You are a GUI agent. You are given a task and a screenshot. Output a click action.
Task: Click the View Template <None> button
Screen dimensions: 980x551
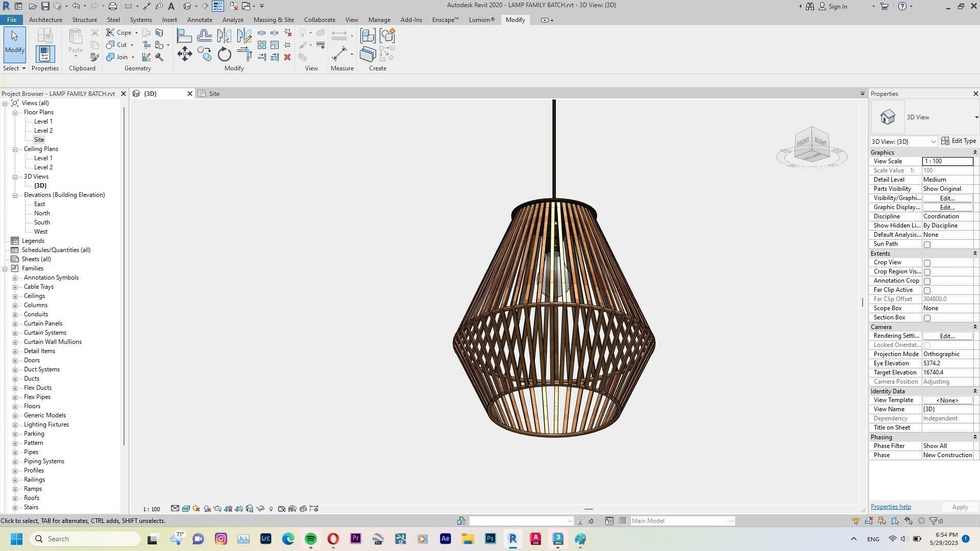tap(947, 400)
